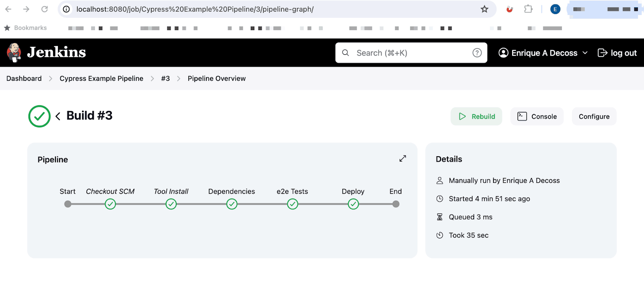This screenshot has width=644, height=300.
Task: Click the green build success status icon
Action: click(39, 116)
